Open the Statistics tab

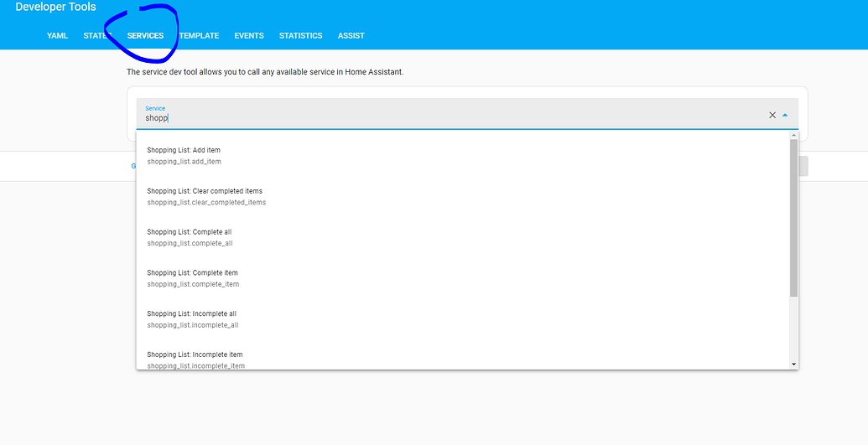click(300, 35)
